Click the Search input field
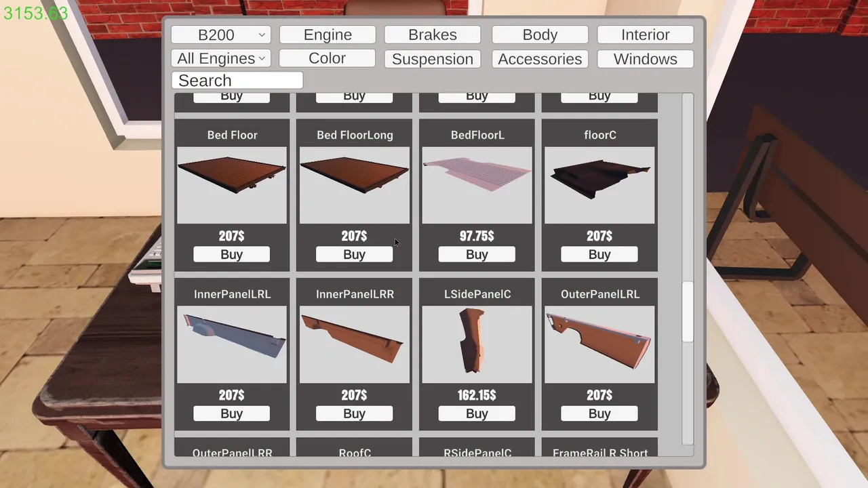Screen dimensions: 868x488 (x=237, y=80)
